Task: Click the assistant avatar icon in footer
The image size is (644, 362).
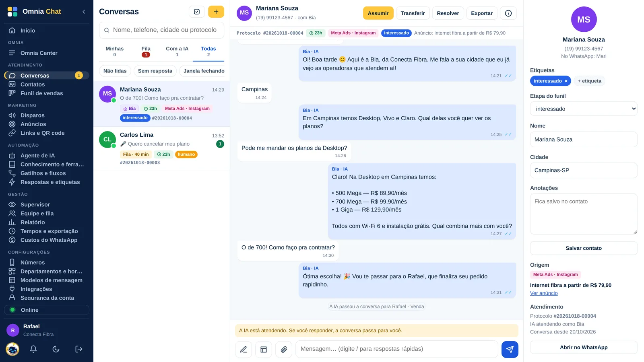Action: tap(12, 349)
